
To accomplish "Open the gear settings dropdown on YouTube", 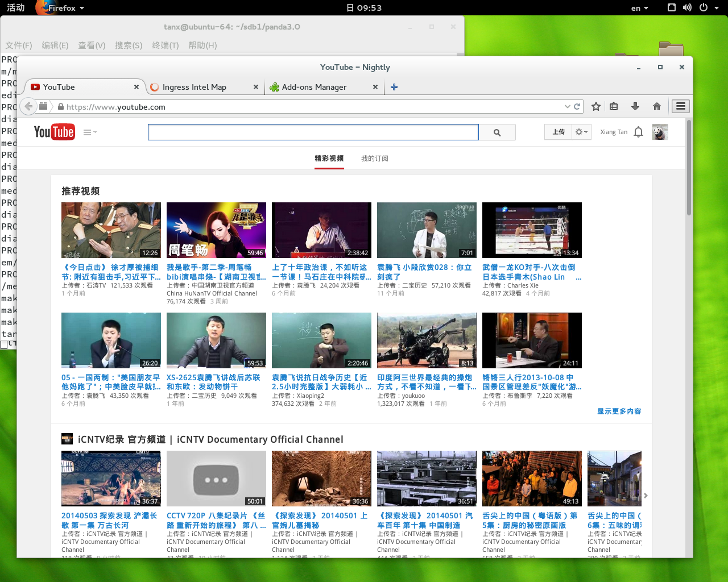I will 582,132.
